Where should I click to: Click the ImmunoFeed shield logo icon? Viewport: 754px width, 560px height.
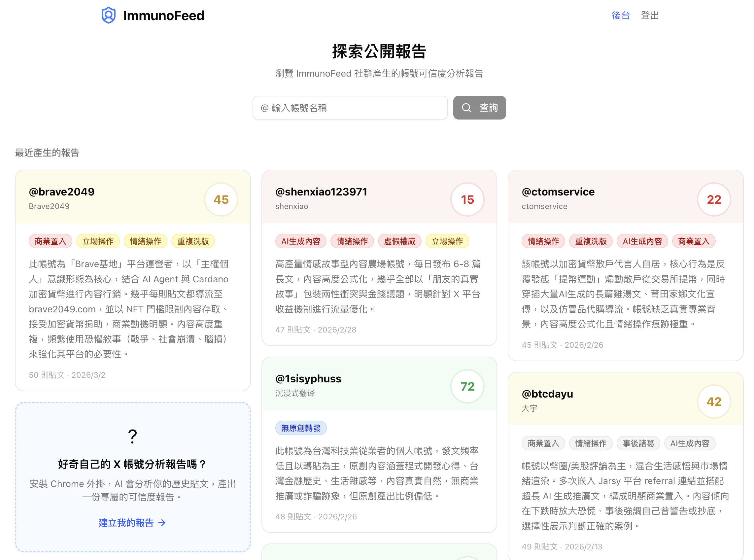pyautogui.click(x=108, y=15)
